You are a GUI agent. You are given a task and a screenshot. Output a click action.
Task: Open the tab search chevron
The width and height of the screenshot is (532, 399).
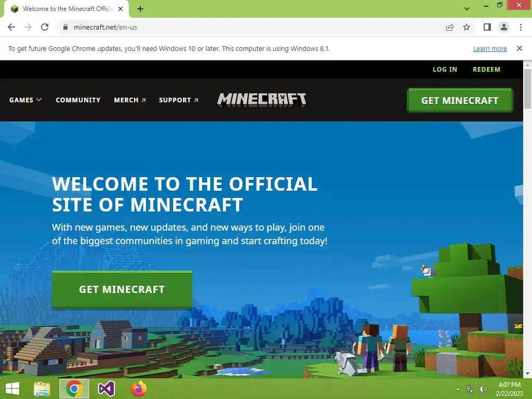pyautogui.click(x=467, y=9)
